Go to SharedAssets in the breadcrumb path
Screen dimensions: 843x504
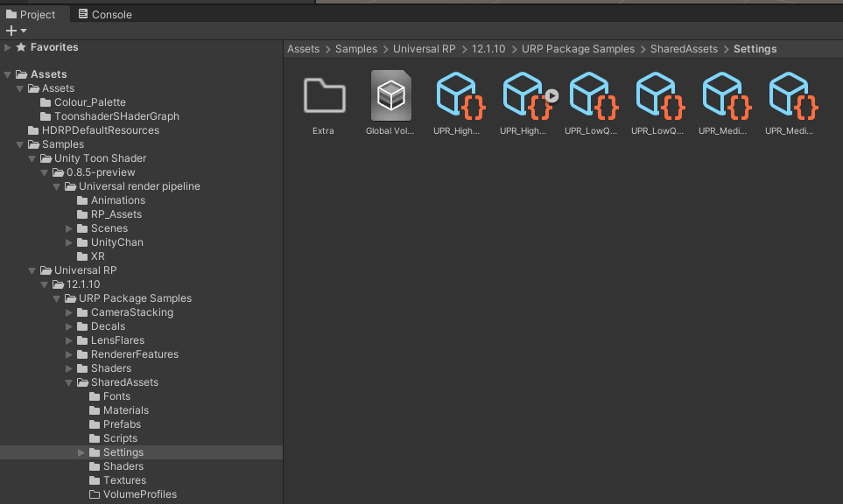coord(684,49)
